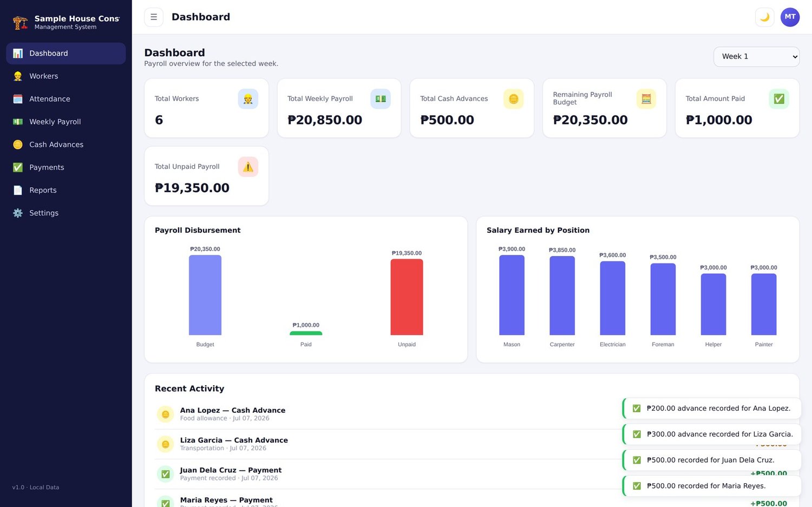Image resolution: width=812 pixels, height=507 pixels.
Task: Click the Total Weekly Payroll money icon
Action: [381, 99]
